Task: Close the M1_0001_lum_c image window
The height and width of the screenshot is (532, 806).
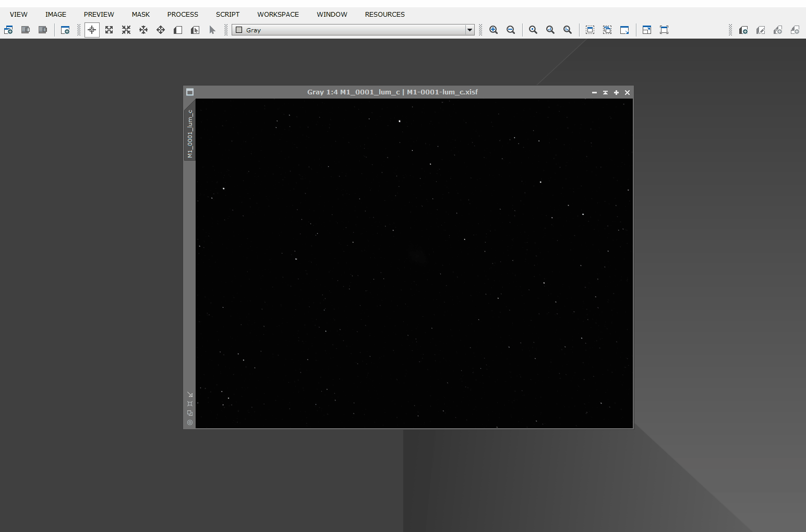Action: point(628,92)
